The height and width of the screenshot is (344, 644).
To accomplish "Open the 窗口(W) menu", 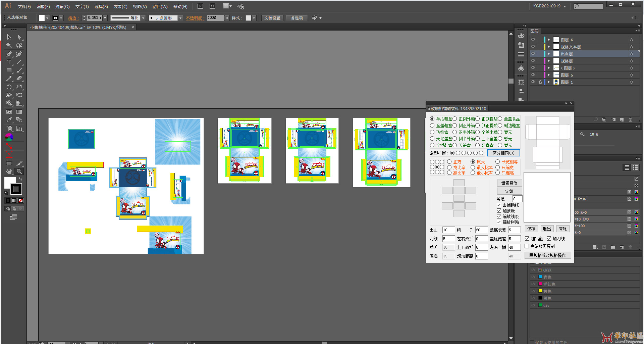I will pyautogui.click(x=160, y=6).
